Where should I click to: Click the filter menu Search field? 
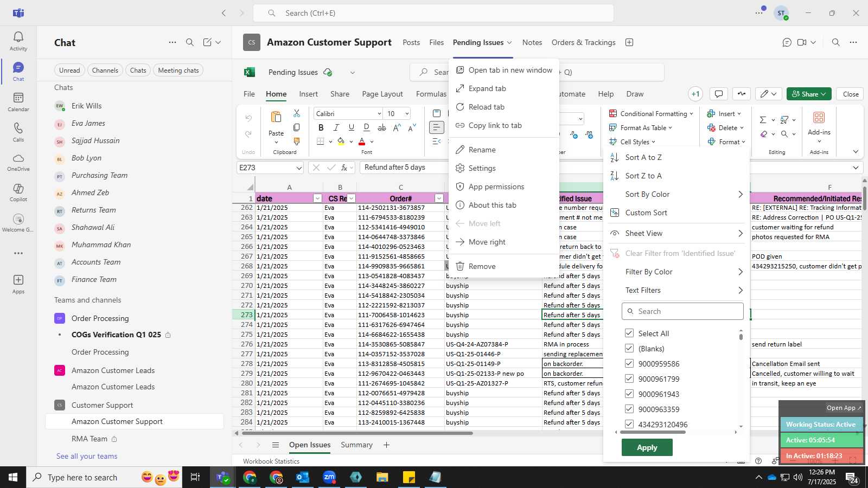pos(682,311)
